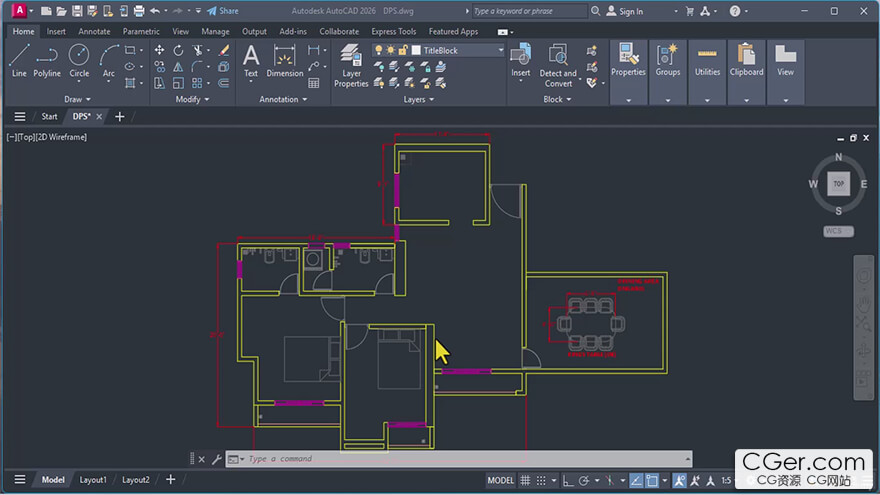The height and width of the screenshot is (495, 880).
Task: Select the Polyline tool
Action: coord(47,61)
